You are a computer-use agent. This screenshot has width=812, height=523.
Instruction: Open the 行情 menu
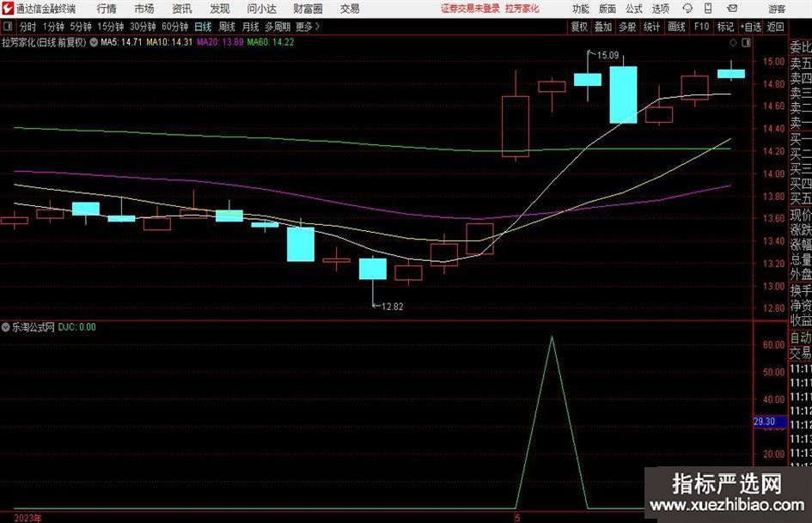tap(107, 9)
